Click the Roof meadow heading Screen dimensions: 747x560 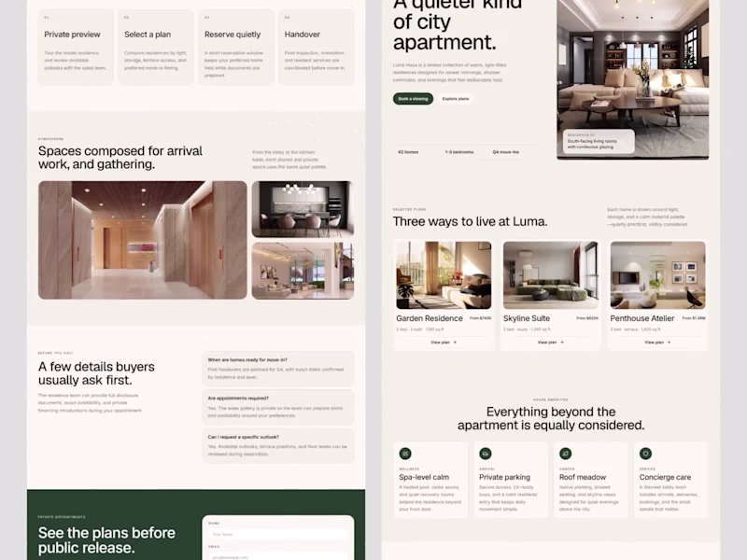[583, 477]
